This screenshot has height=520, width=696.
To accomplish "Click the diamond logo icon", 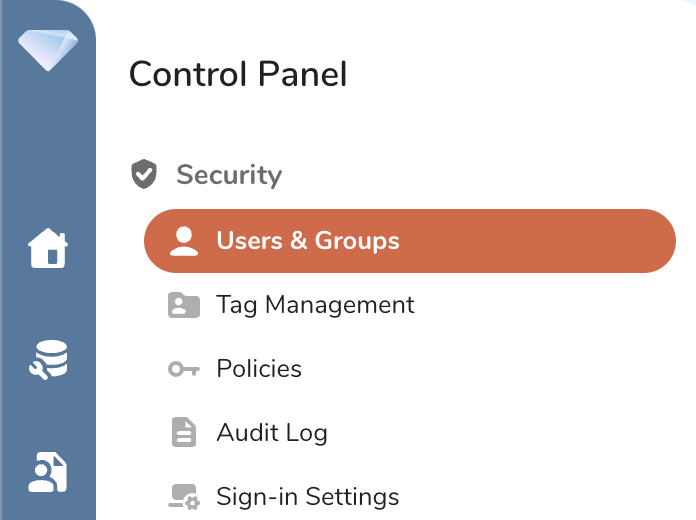I will pyautogui.click(x=47, y=49).
